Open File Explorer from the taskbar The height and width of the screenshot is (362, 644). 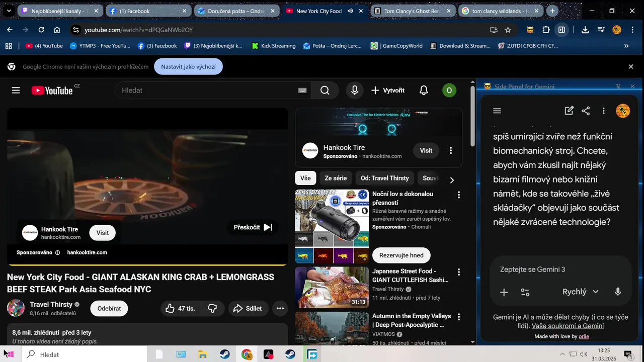click(x=203, y=354)
